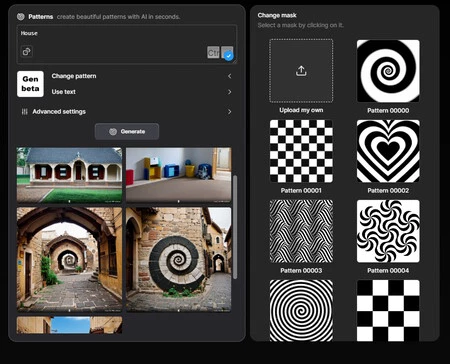Click the copy prompt icon below House text

(x=27, y=51)
